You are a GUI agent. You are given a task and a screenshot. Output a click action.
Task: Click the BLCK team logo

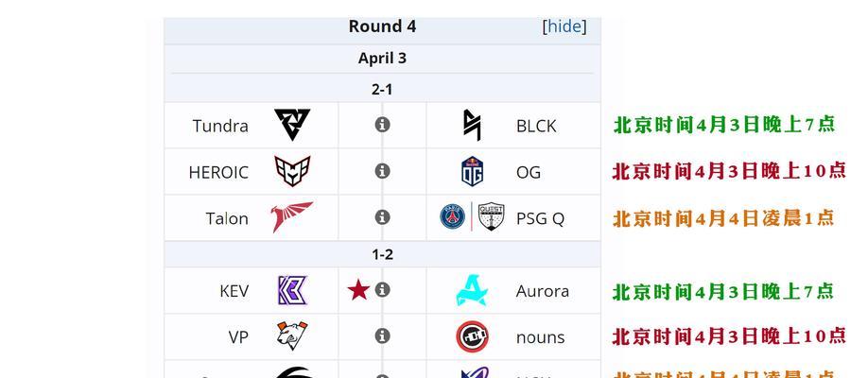[x=472, y=125]
